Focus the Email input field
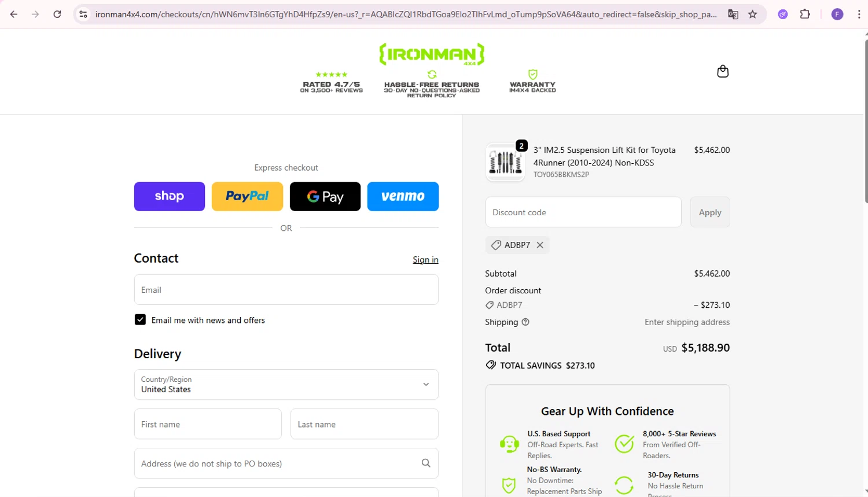This screenshot has height=497, width=868. tap(286, 289)
